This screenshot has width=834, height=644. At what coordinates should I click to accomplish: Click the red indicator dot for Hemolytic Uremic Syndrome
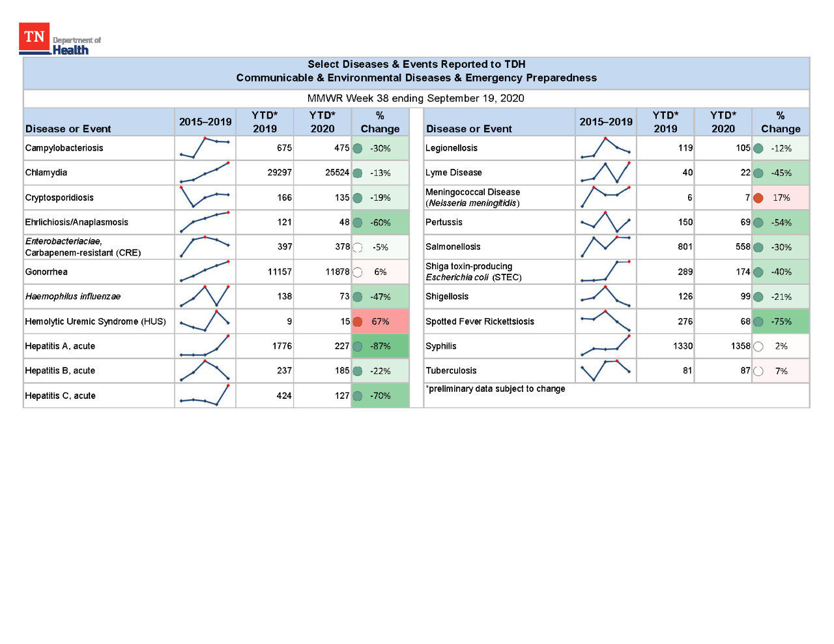click(x=358, y=322)
